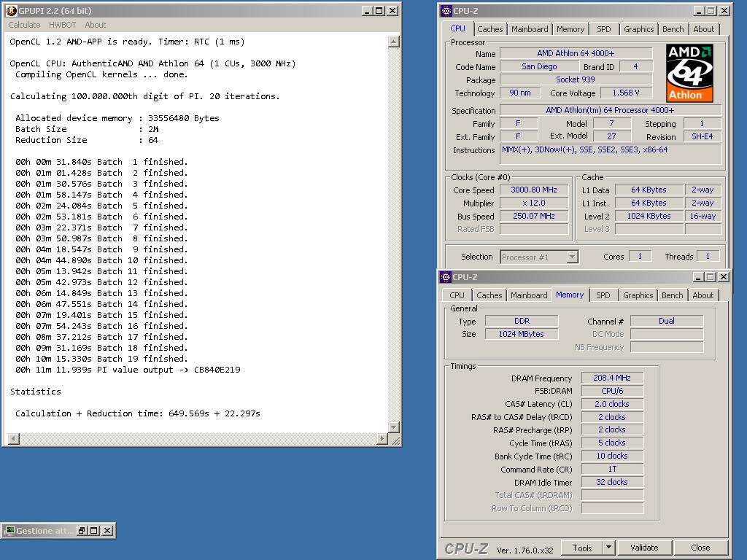Click the PI value output CB840E219 line
The image size is (747, 560).
128,370
